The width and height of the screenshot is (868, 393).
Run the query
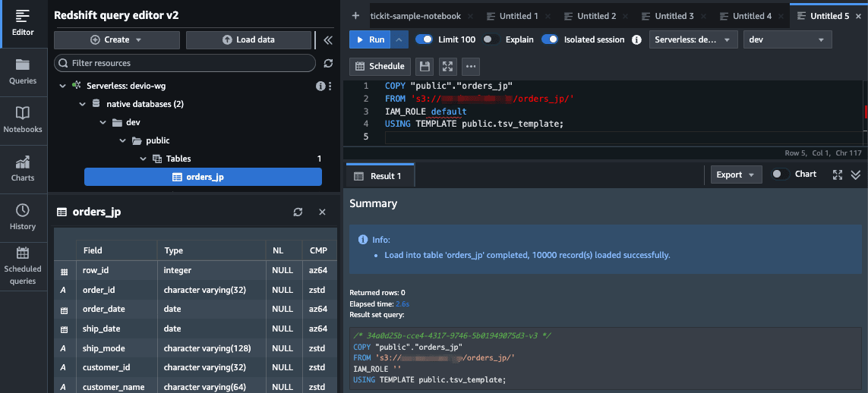[x=371, y=39]
